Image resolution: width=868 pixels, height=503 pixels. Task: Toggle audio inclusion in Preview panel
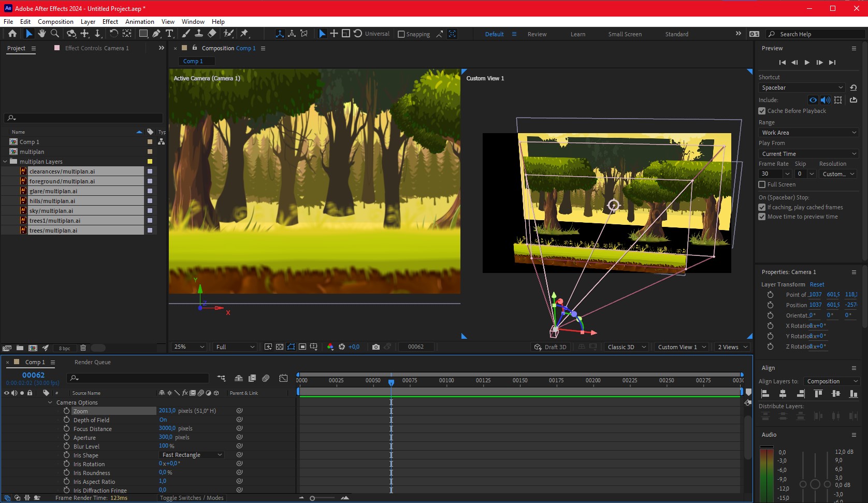pos(826,100)
